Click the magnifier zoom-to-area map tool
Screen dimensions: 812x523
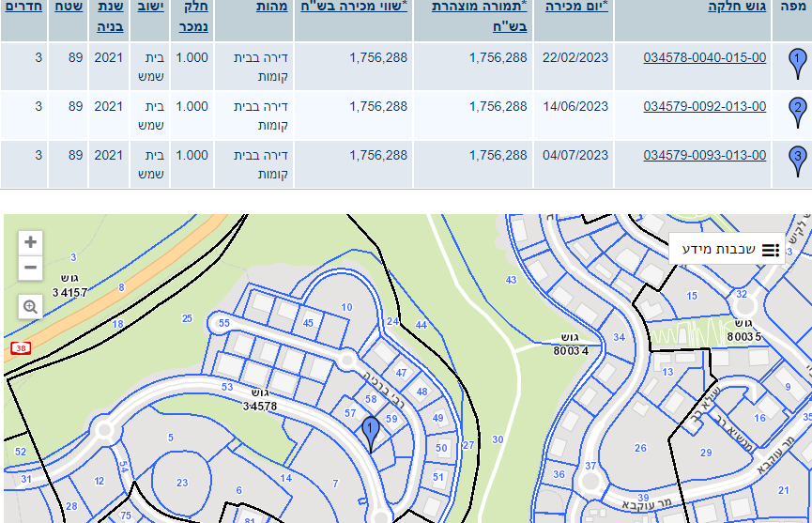click(x=31, y=307)
